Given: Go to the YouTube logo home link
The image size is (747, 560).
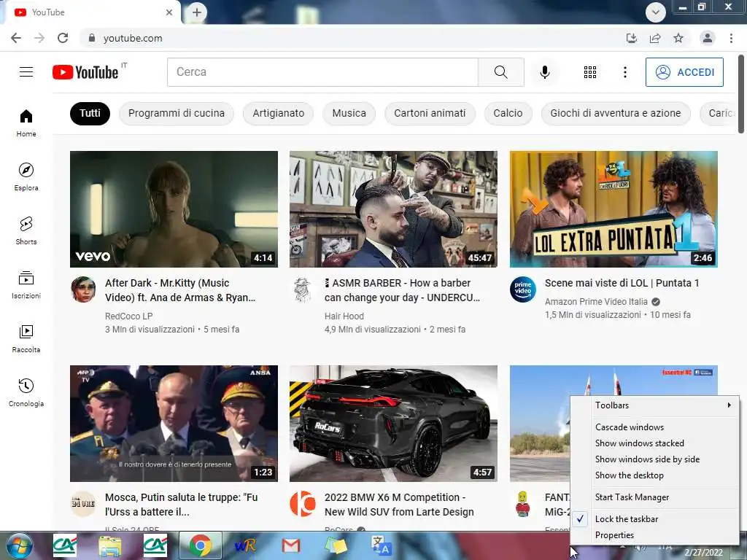Looking at the screenshot, I should [86, 72].
